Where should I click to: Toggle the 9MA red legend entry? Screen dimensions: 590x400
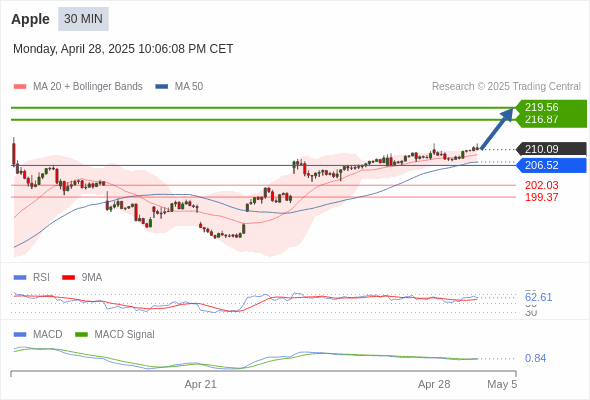point(82,277)
